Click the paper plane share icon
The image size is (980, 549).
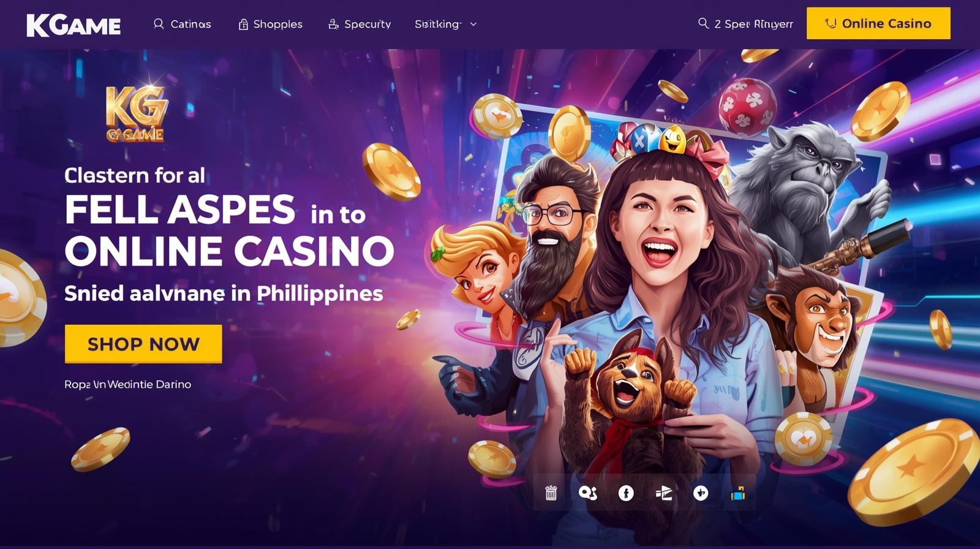(x=664, y=493)
